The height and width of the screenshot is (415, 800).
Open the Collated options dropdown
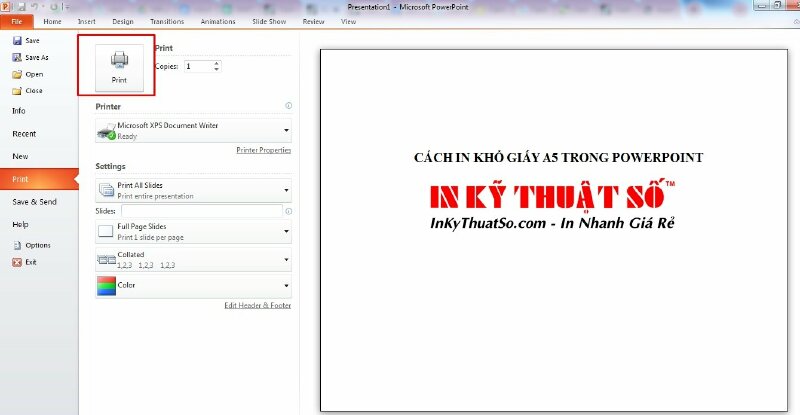287,259
